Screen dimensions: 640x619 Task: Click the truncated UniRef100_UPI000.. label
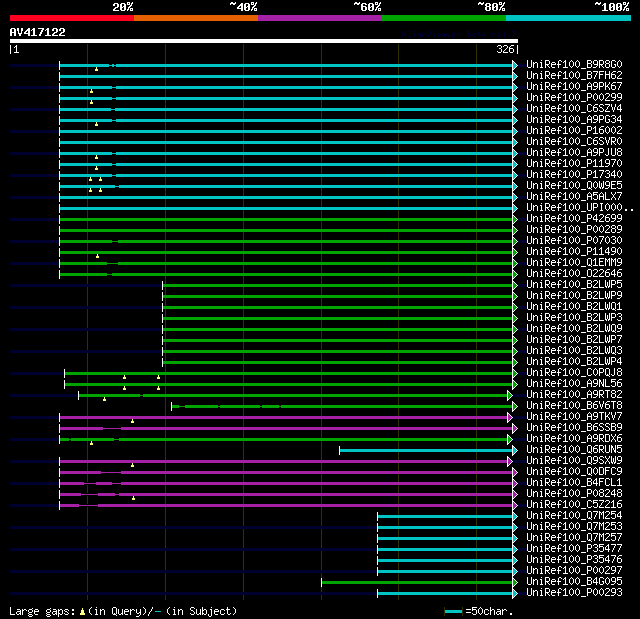[x=580, y=208]
